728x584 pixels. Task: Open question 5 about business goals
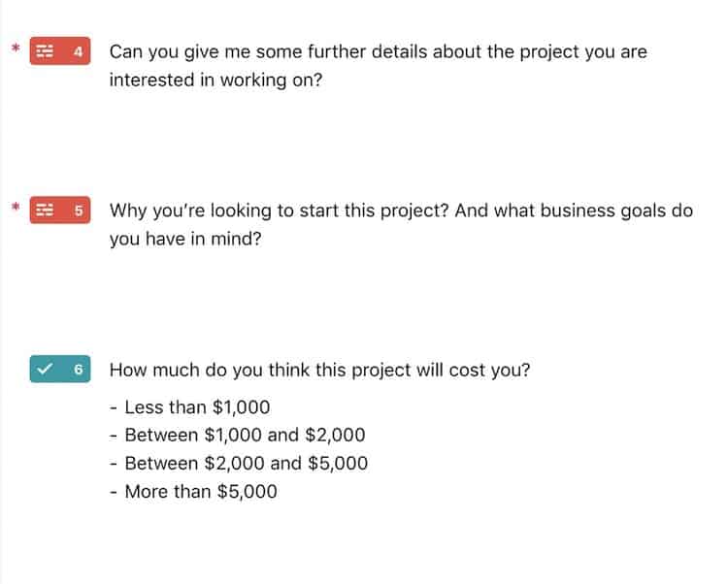click(x=401, y=225)
